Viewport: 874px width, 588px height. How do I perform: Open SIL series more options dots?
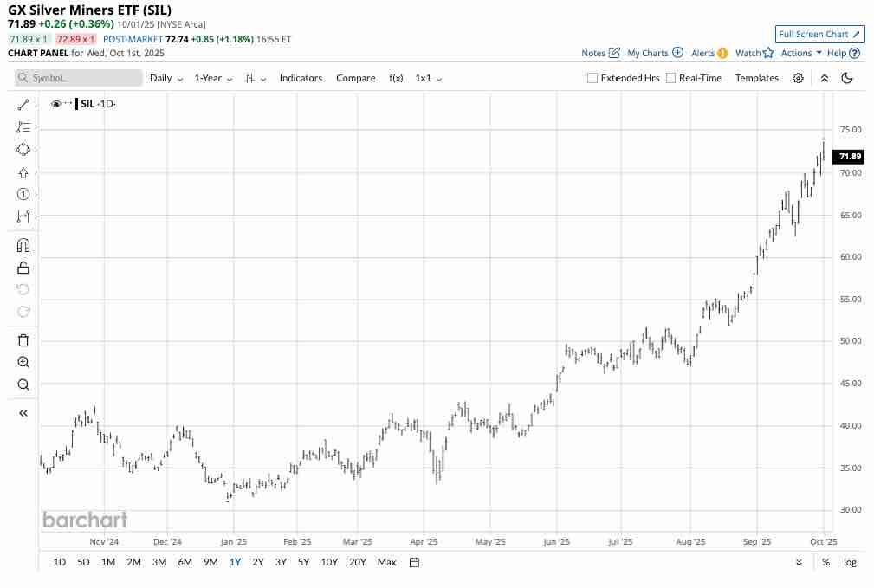point(68,103)
